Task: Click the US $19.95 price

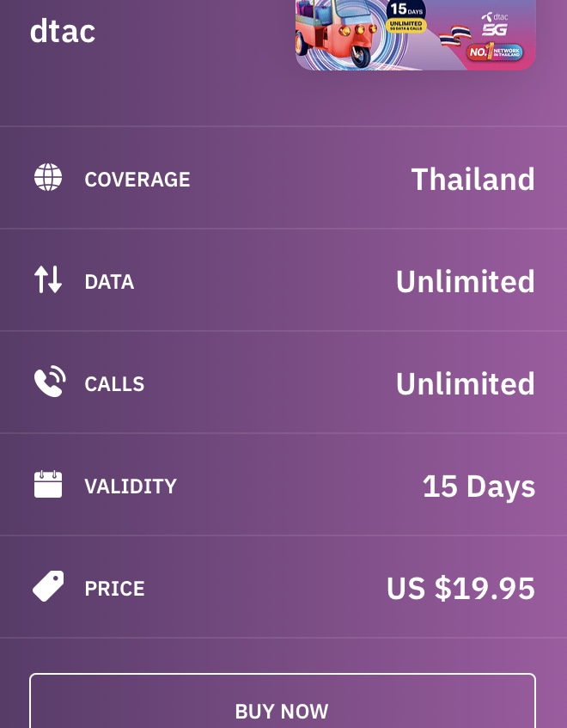Action: (461, 588)
